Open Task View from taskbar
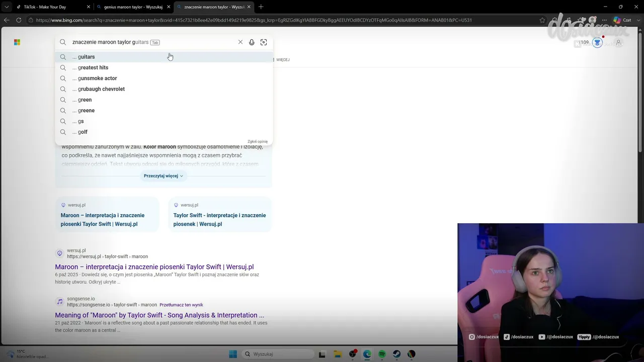The height and width of the screenshot is (362, 644). (322, 354)
